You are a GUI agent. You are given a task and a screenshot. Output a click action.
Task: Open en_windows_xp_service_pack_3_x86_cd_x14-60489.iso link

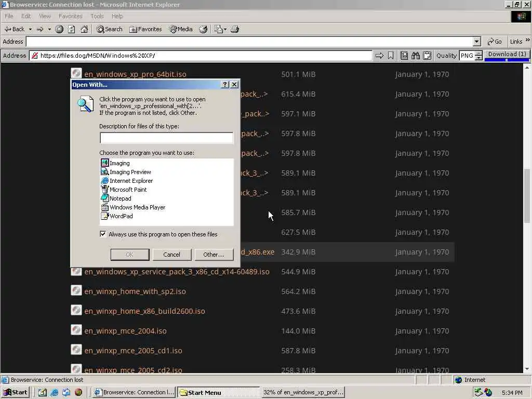pos(177,272)
